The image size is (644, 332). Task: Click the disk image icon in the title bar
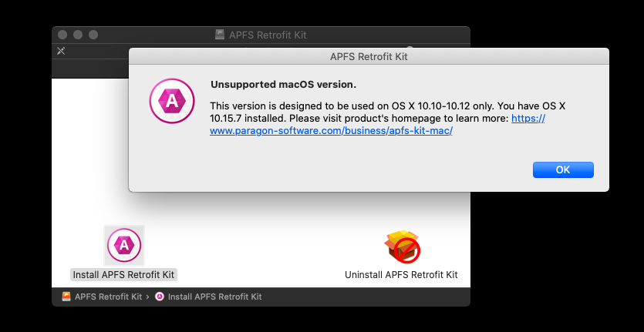point(220,35)
